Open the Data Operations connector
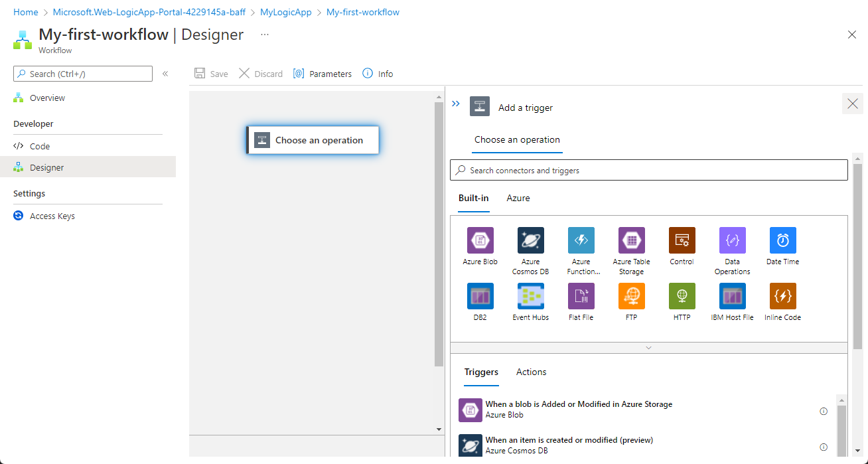The image size is (868, 464). click(732, 240)
